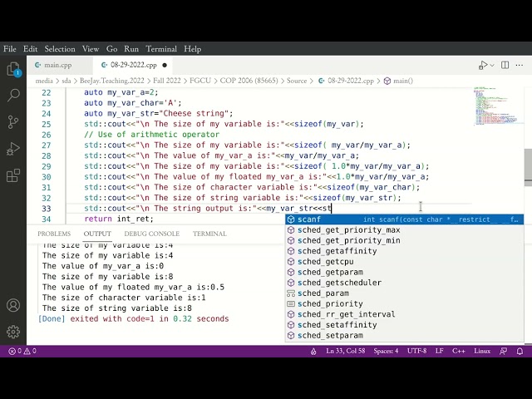The image size is (532, 399).
Task: Open the Search view icon
Action: click(x=13, y=95)
